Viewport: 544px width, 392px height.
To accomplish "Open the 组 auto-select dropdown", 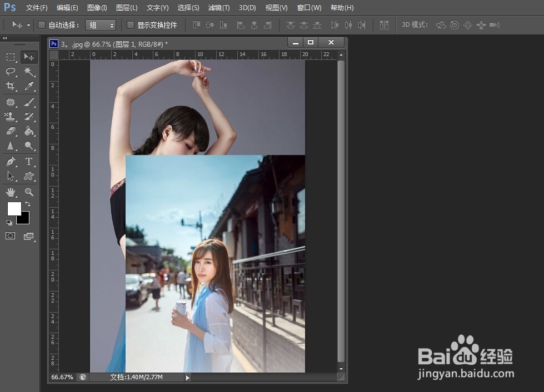I will [101, 25].
